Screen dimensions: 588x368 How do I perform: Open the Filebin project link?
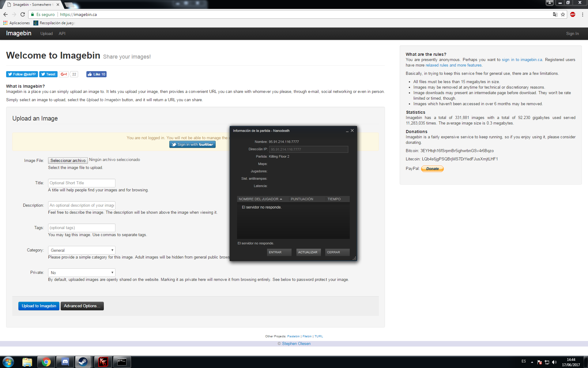(x=307, y=336)
